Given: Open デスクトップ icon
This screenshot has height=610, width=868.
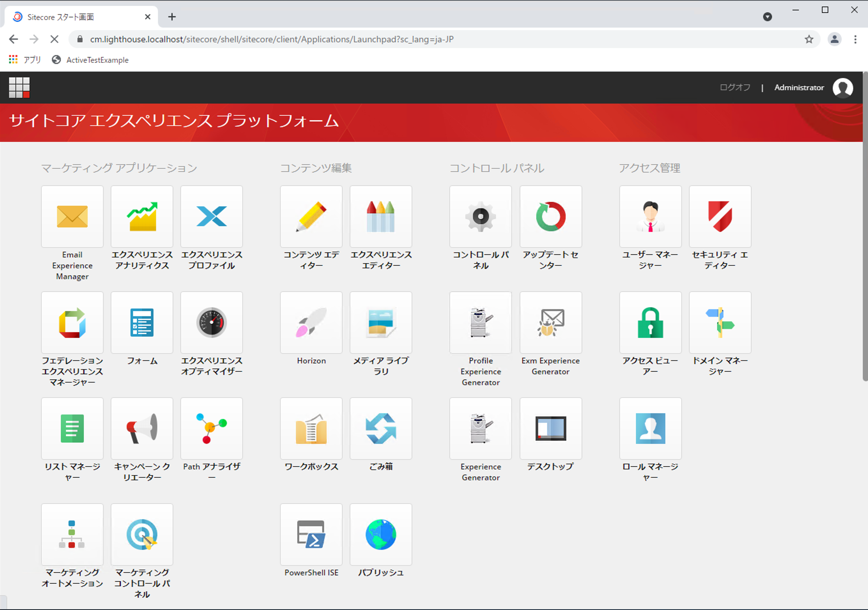Looking at the screenshot, I should [x=550, y=428].
